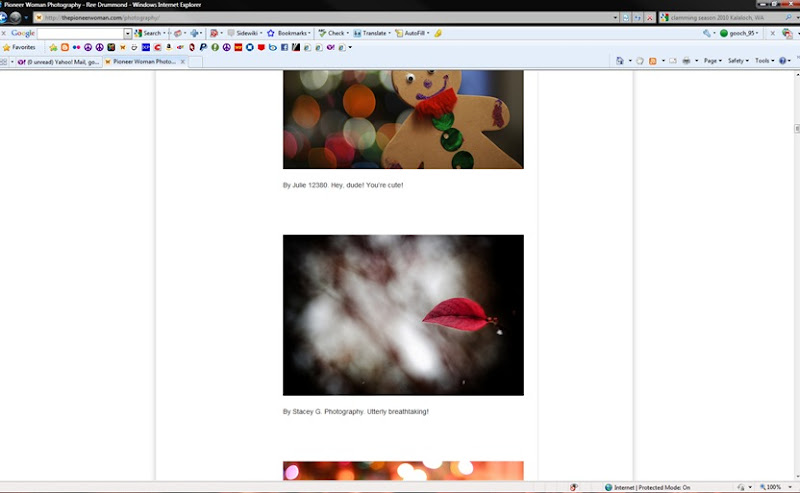
Task: Open the blue ring favorites icon
Action: (249, 47)
